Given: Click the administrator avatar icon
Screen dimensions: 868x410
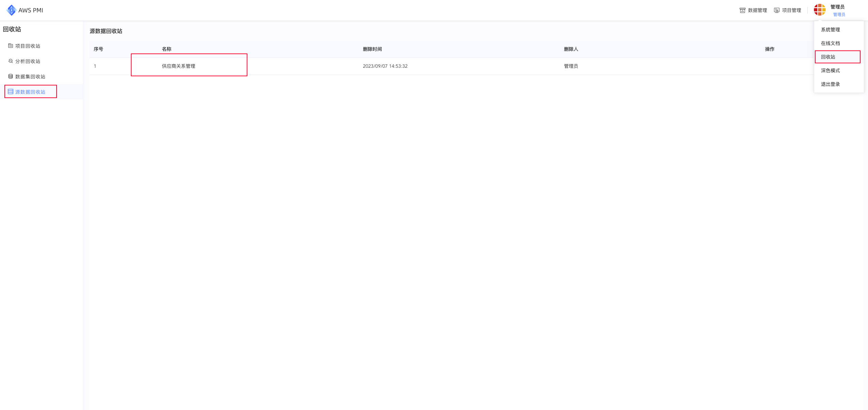Looking at the screenshot, I should tap(820, 10).
